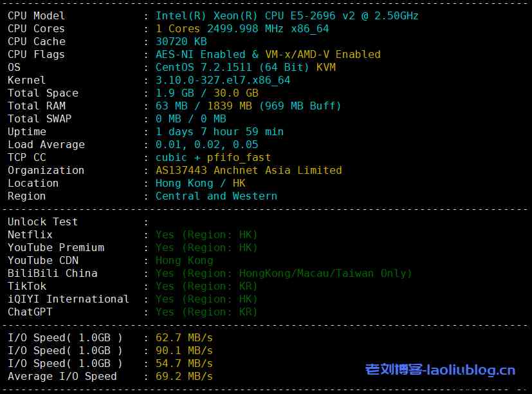Click the CentOS 7.2.1511 OS value

coord(246,68)
